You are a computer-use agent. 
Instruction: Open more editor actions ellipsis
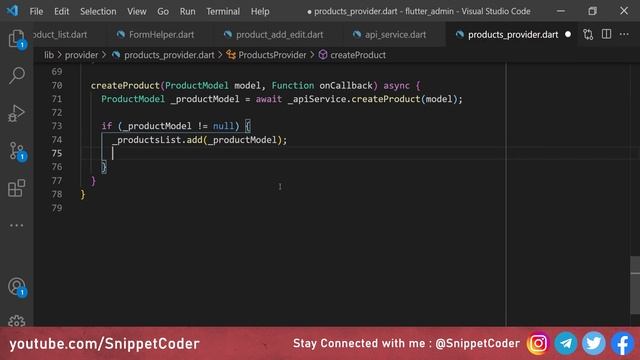[x=624, y=35]
